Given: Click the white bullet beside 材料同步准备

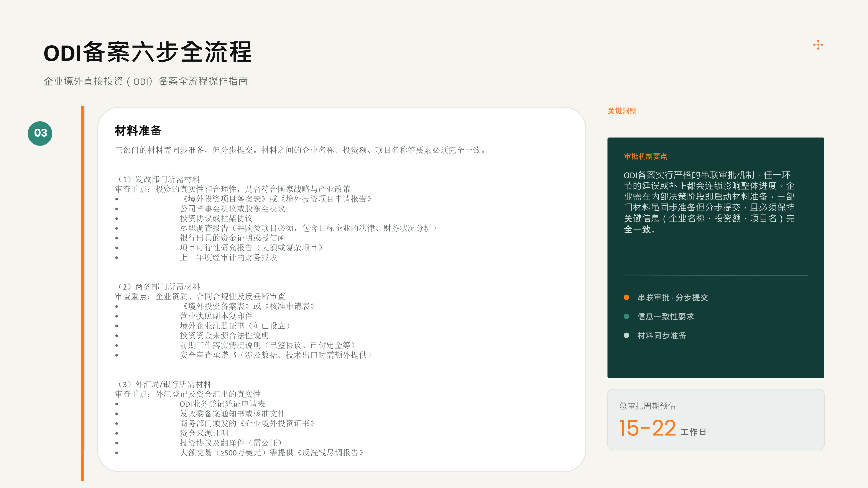Looking at the screenshot, I should point(626,336).
